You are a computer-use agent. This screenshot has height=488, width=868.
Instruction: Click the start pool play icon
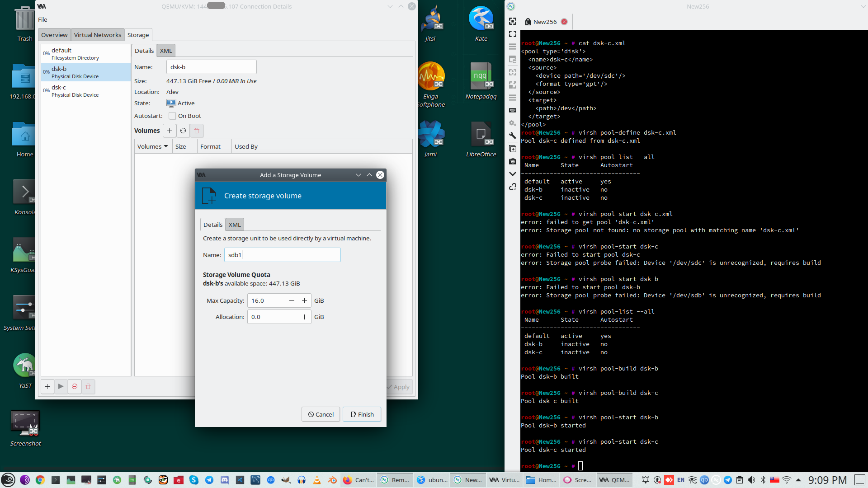pyautogui.click(x=61, y=386)
